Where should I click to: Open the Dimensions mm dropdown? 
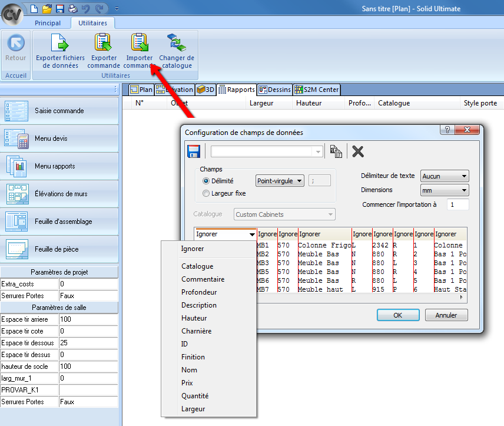445,190
